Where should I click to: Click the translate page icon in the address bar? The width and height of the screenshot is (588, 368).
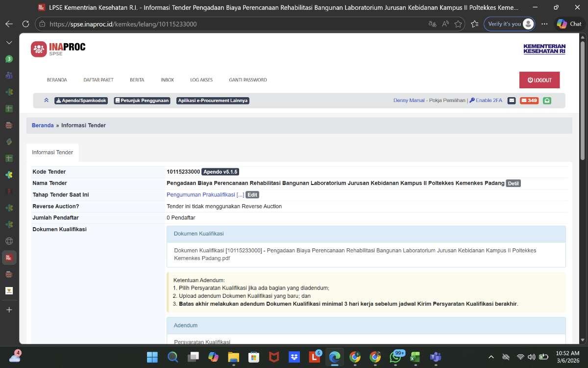[x=432, y=24]
